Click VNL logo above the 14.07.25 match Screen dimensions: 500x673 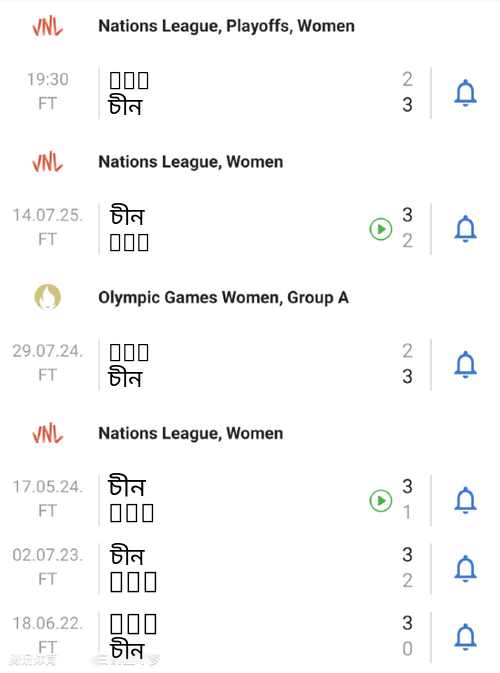(x=48, y=162)
